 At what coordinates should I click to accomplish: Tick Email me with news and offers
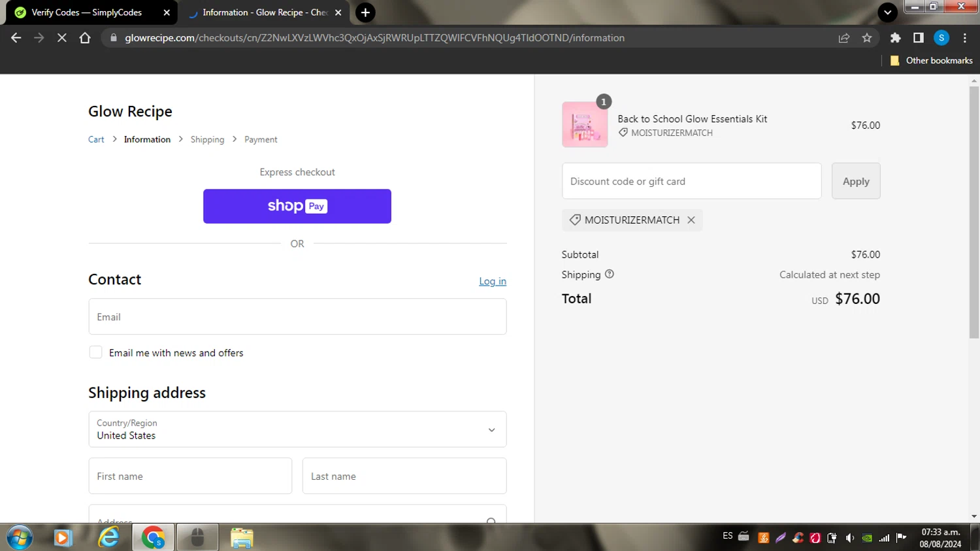tap(96, 352)
